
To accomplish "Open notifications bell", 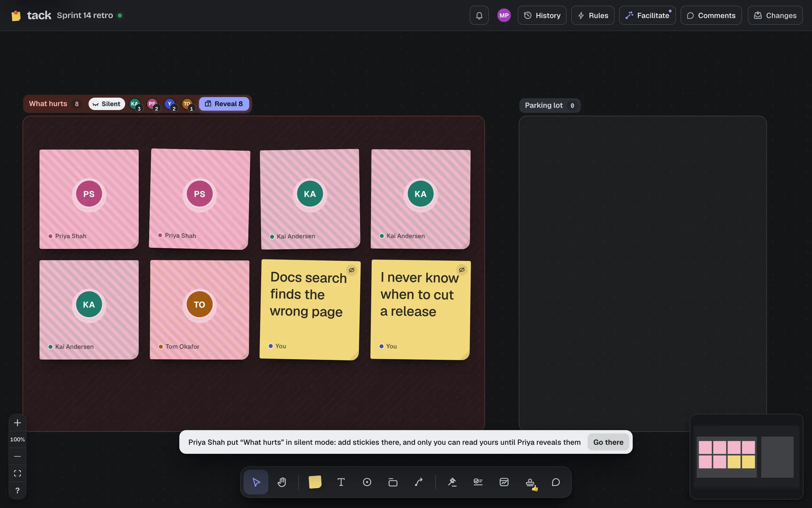I will point(479,15).
